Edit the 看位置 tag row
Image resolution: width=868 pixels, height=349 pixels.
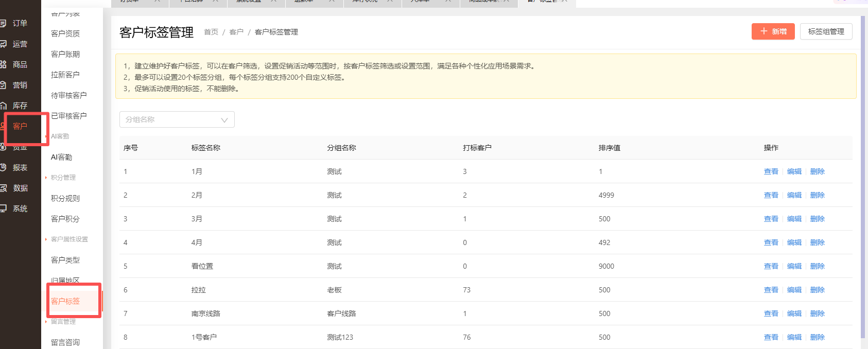pyautogui.click(x=794, y=266)
